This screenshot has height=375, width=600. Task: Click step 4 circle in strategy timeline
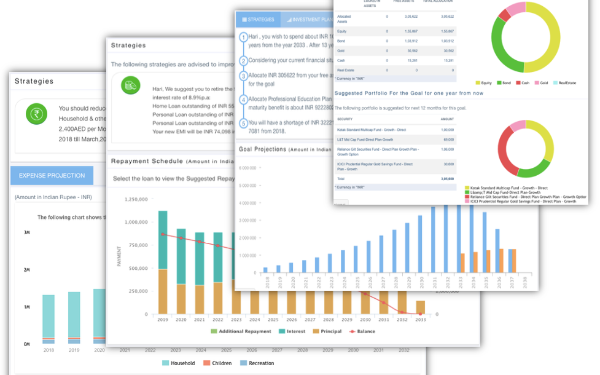point(243,100)
